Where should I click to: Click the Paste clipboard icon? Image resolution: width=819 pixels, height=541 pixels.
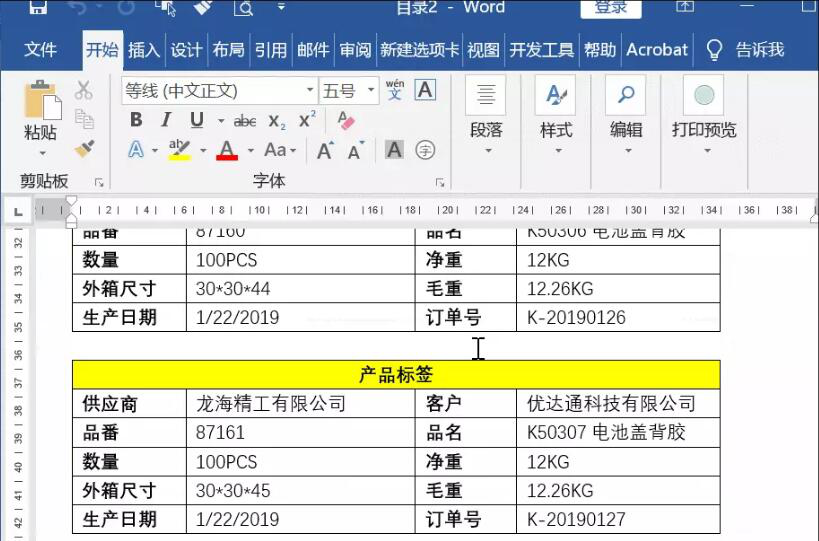click(x=42, y=100)
